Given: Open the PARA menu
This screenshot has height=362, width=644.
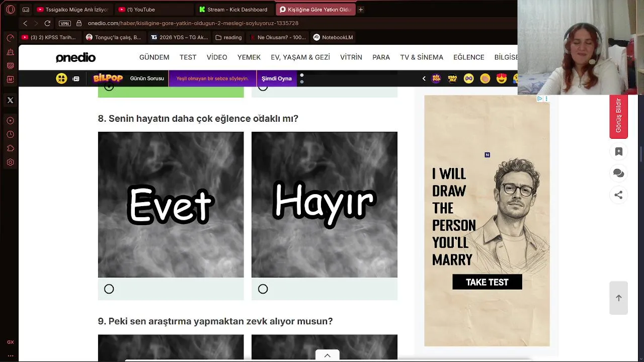Looking at the screenshot, I should (381, 57).
